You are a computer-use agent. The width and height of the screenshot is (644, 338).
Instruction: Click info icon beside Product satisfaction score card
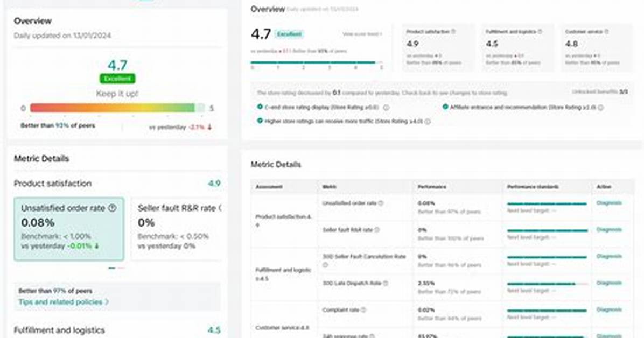coord(453,31)
